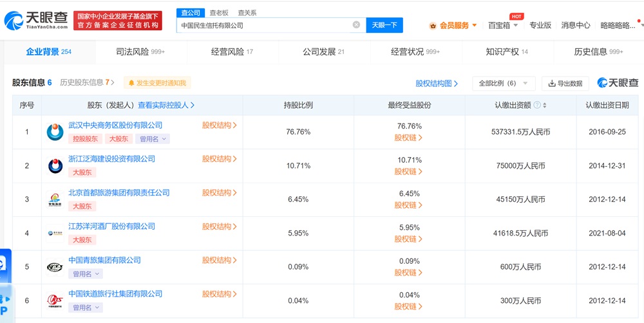Click the 会员服务 crown icon
Screen dimensions: 644x323
433,26
